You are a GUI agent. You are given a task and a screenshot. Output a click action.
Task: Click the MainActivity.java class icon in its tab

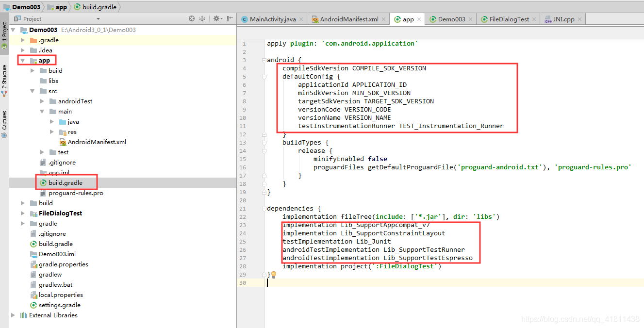pyautogui.click(x=244, y=18)
